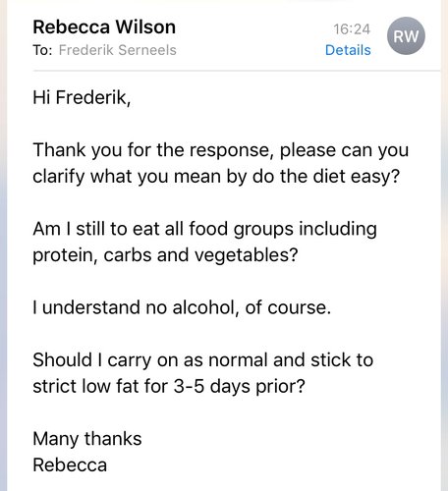
Task: Click the line about do the diet easy
Action: (x=216, y=177)
